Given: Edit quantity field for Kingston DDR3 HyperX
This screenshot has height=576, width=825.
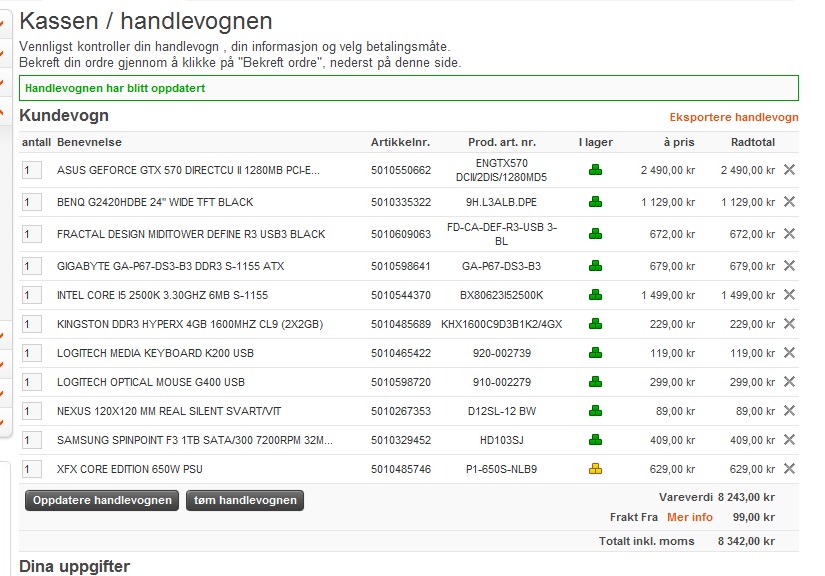Looking at the screenshot, I should pos(32,324).
